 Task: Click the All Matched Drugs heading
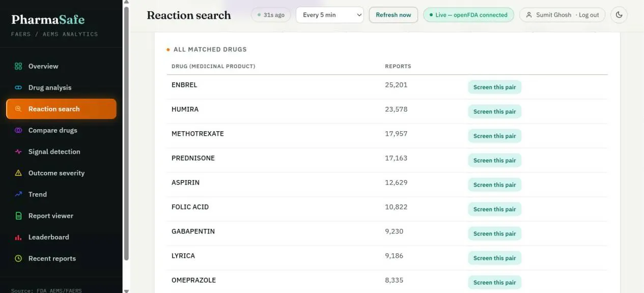[210, 49]
